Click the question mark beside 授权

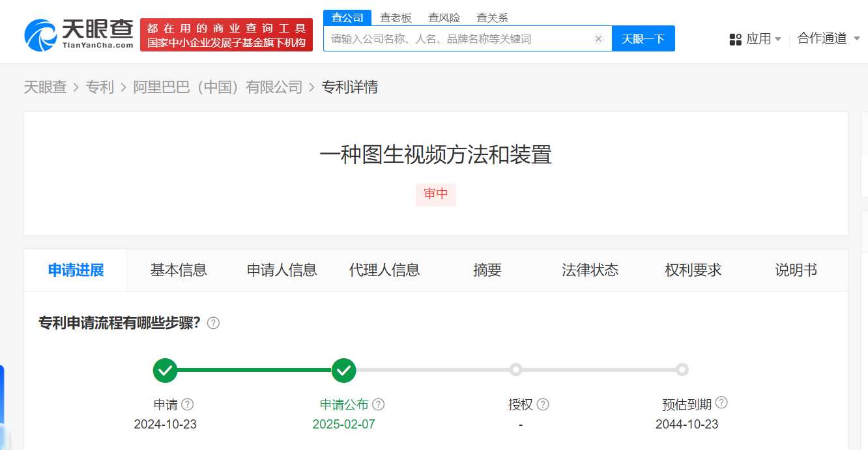pos(543,404)
